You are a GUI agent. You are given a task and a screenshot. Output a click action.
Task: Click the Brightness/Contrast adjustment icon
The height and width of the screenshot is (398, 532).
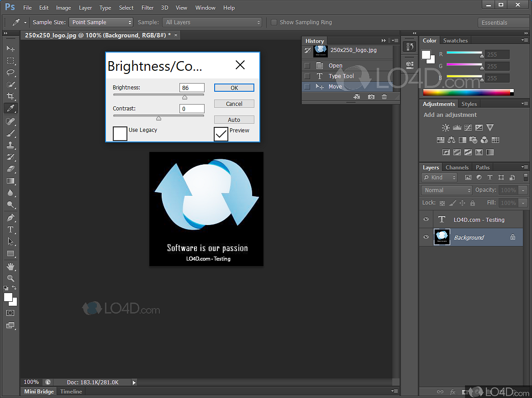point(446,128)
